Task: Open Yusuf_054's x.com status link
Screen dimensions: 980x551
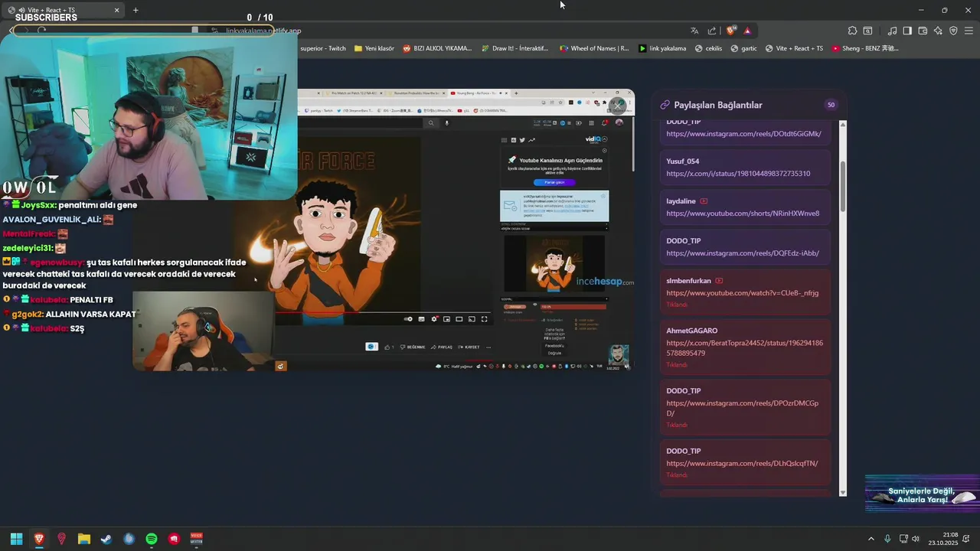Action: pyautogui.click(x=738, y=174)
